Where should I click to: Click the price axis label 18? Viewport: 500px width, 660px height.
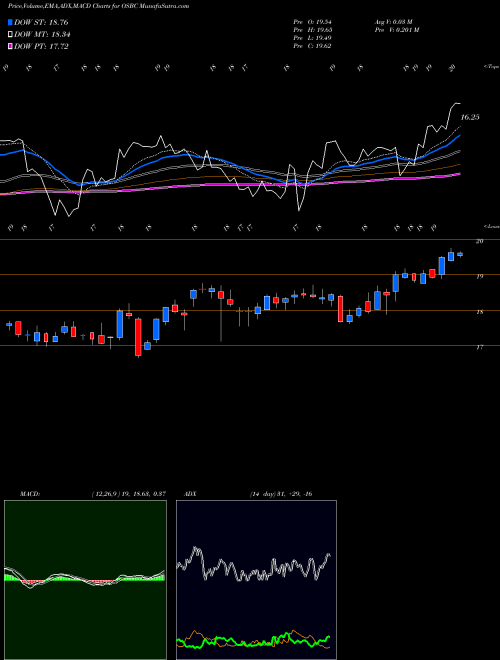[480, 312]
